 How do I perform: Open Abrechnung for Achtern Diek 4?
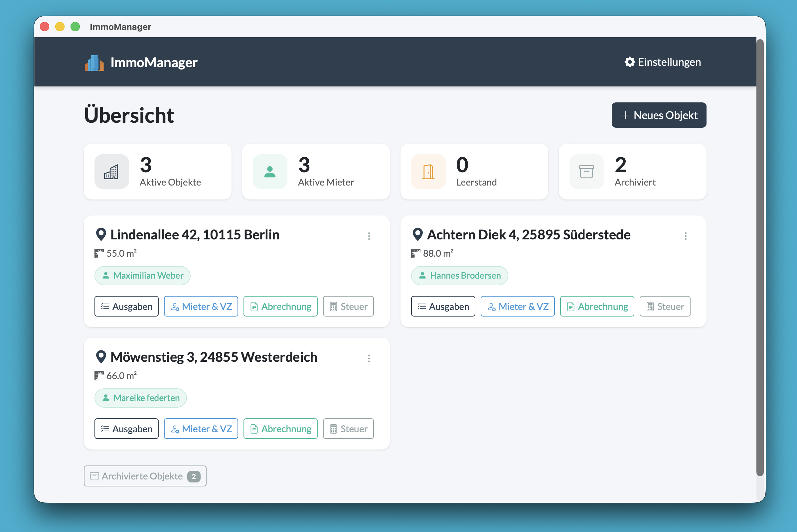(597, 306)
